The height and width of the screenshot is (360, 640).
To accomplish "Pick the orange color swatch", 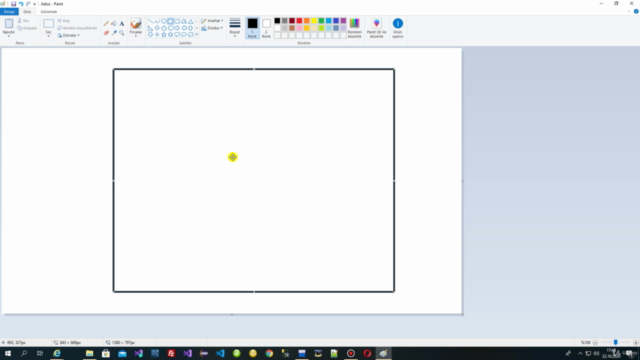I will click(x=307, y=21).
